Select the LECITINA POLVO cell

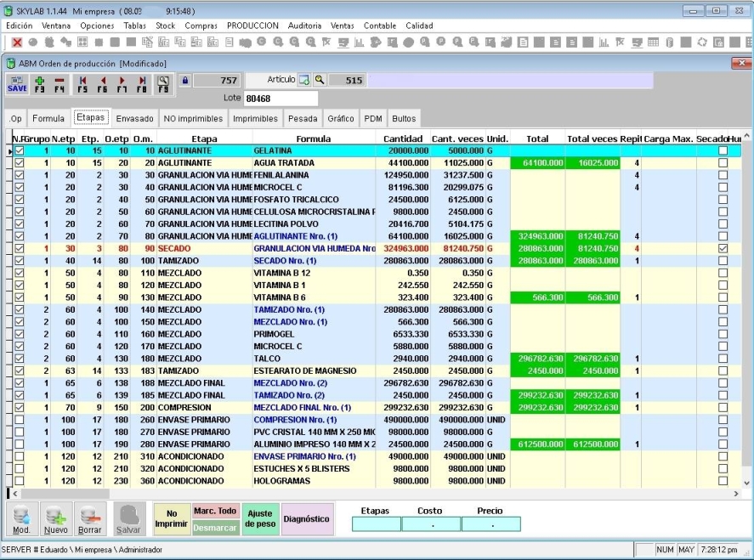coord(314,224)
